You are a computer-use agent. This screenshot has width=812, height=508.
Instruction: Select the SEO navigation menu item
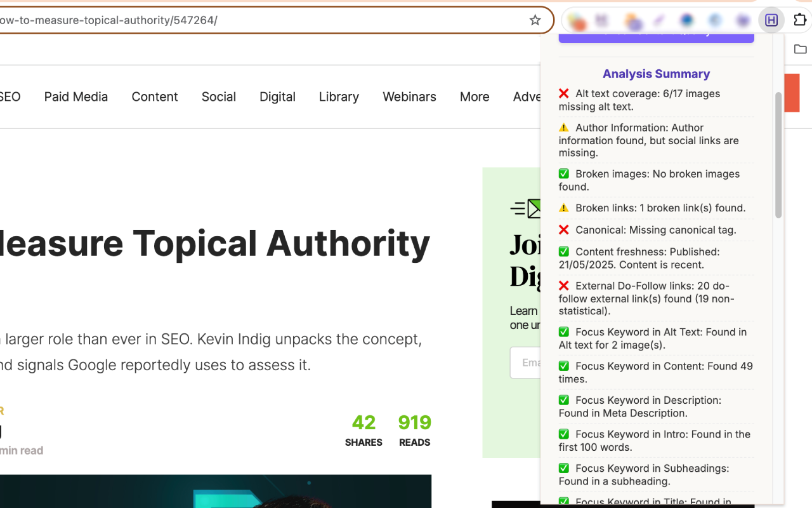(8, 97)
